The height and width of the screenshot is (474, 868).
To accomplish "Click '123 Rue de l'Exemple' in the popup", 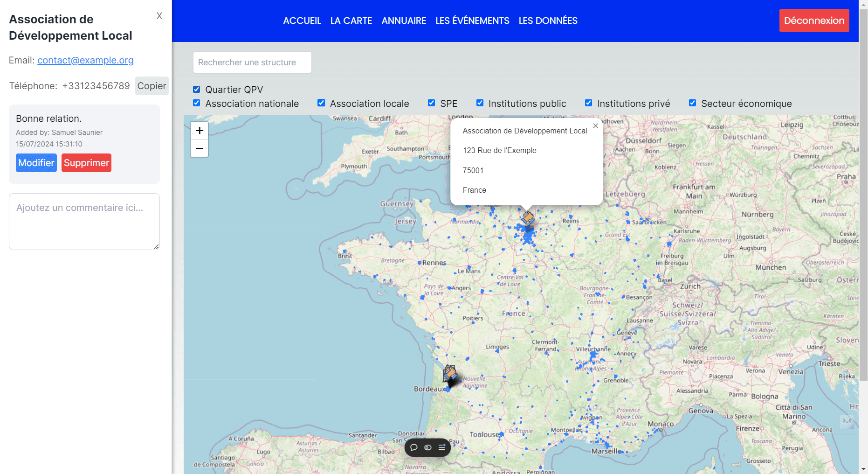I will (499, 150).
